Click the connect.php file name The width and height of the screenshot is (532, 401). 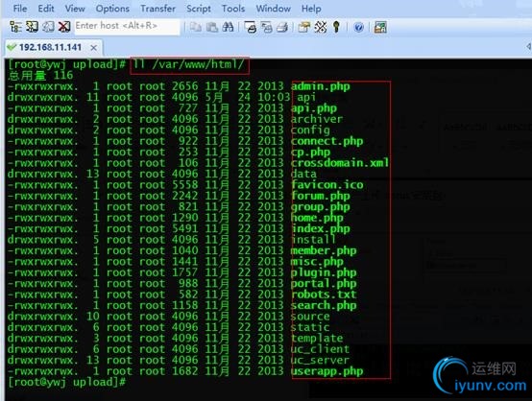[x=327, y=141]
